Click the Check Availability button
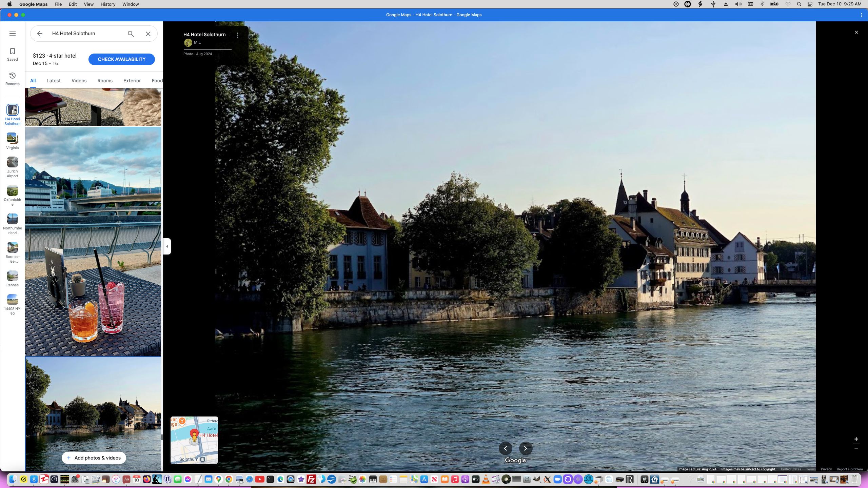868x488 pixels. click(x=121, y=59)
